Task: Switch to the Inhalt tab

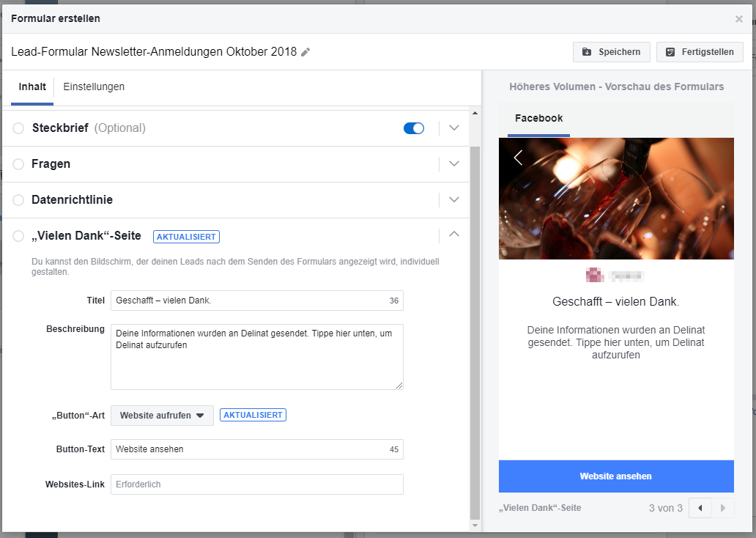Action: (32, 86)
